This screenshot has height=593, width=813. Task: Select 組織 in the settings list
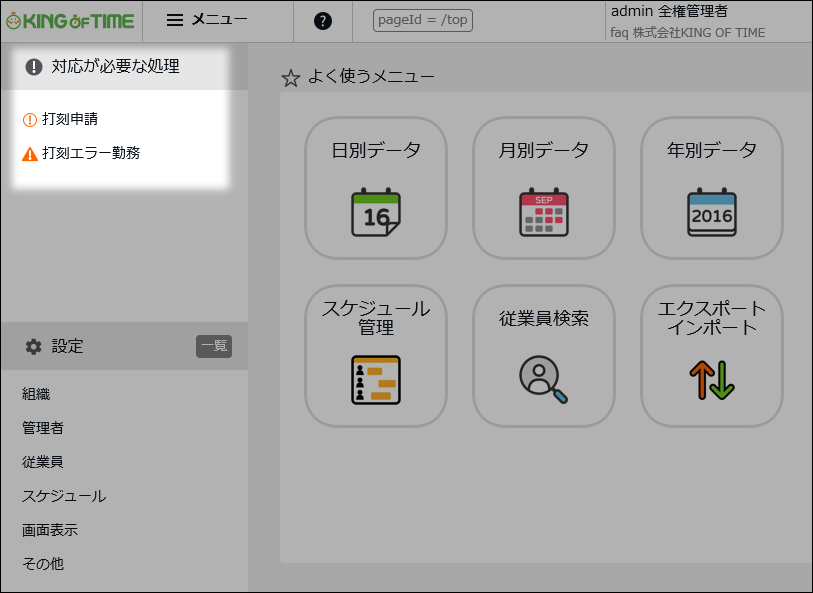coord(36,394)
